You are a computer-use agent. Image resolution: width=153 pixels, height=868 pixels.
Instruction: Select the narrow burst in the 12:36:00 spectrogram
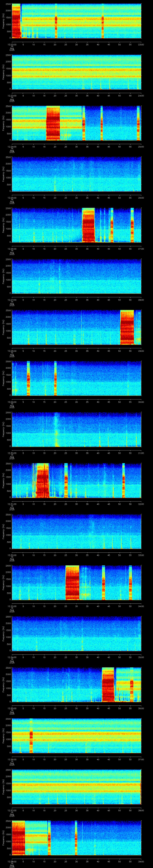pyautogui.click(x=31, y=736)
